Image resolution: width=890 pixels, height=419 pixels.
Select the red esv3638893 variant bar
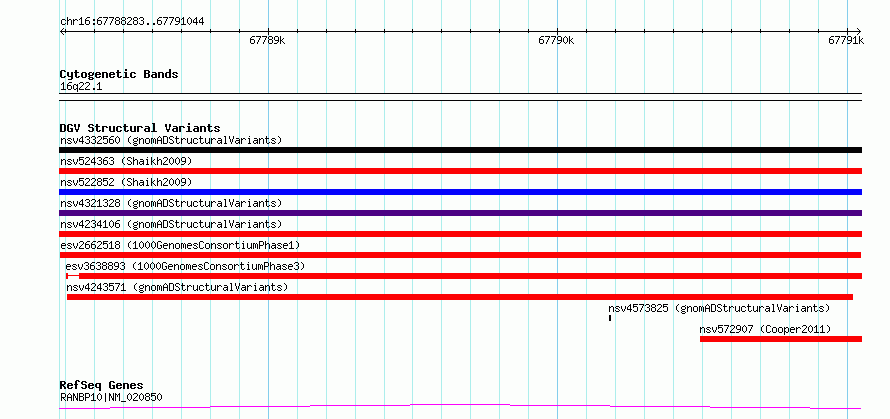(464, 276)
